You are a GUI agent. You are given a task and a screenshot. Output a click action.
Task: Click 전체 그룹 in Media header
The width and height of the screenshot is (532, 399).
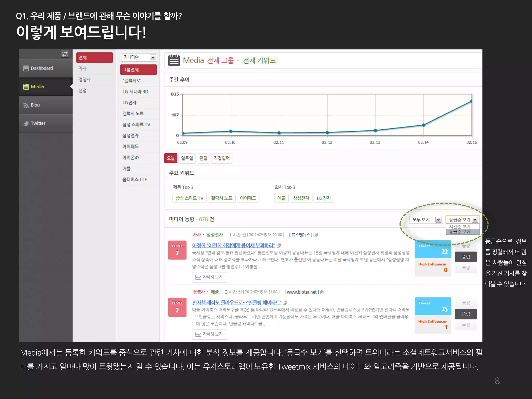(220, 61)
